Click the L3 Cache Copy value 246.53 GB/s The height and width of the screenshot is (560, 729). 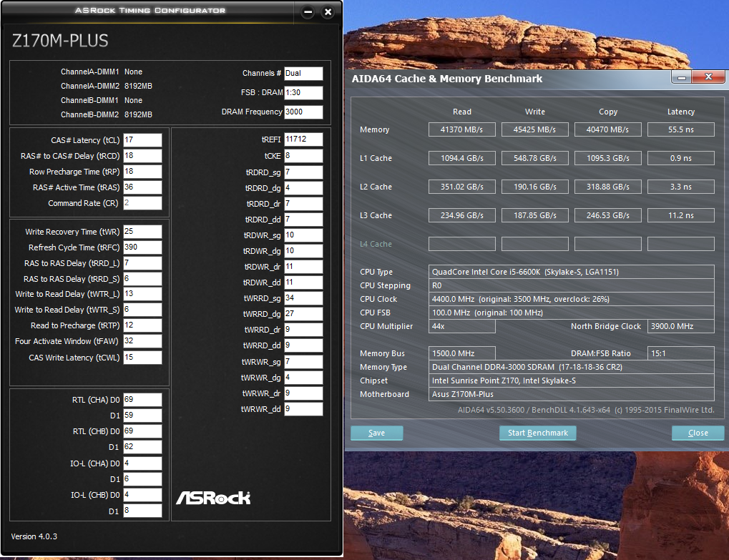point(608,215)
